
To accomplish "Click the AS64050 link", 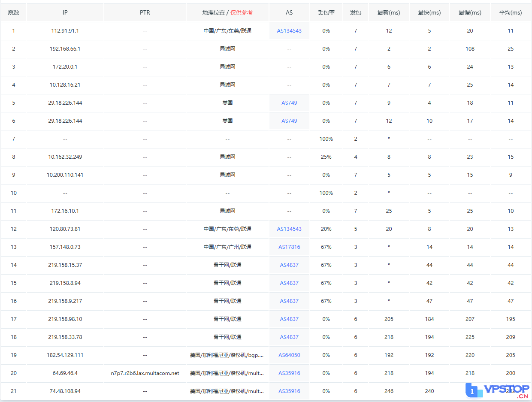I will click(289, 355).
